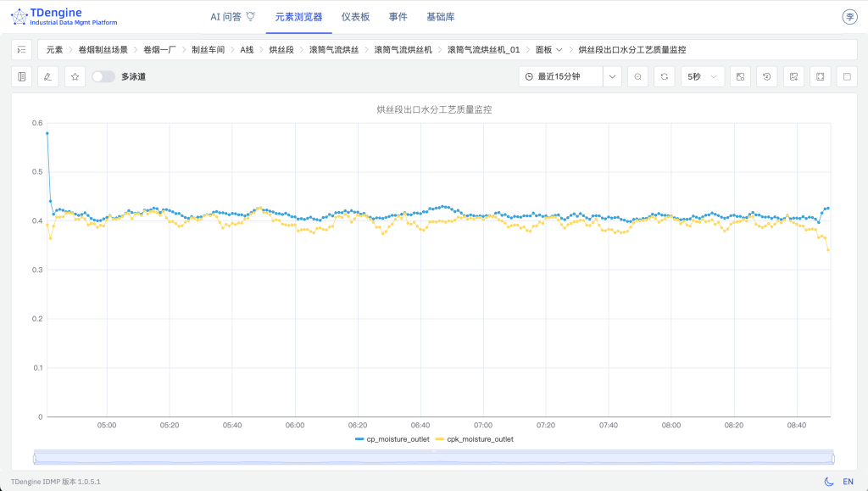Image resolution: width=868 pixels, height=491 pixels.
Task: Switch interface language by clicking EN
Action: tap(848, 480)
